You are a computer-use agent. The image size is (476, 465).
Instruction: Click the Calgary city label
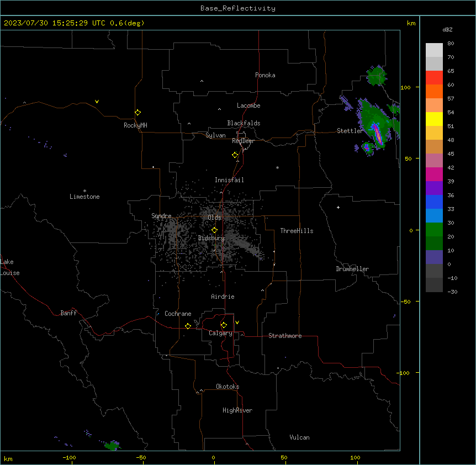click(220, 333)
